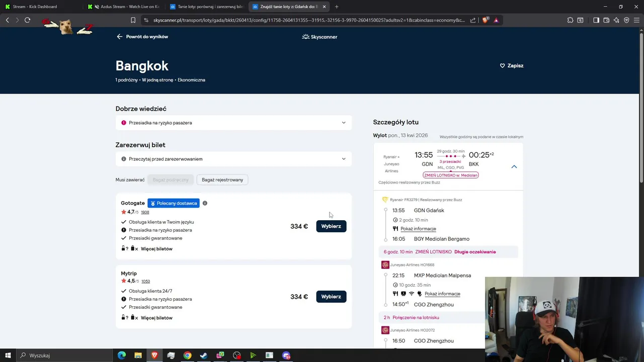Image resolution: width=644 pixels, height=362 pixels.
Task: Switch to Stream - Kick Dashboard tab
Action: 40,7
